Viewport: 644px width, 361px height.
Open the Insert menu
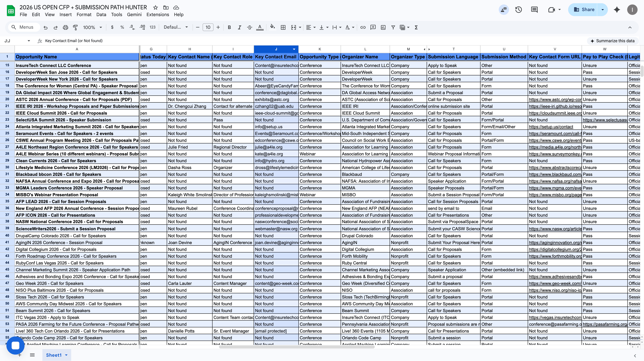click(65, 15)
